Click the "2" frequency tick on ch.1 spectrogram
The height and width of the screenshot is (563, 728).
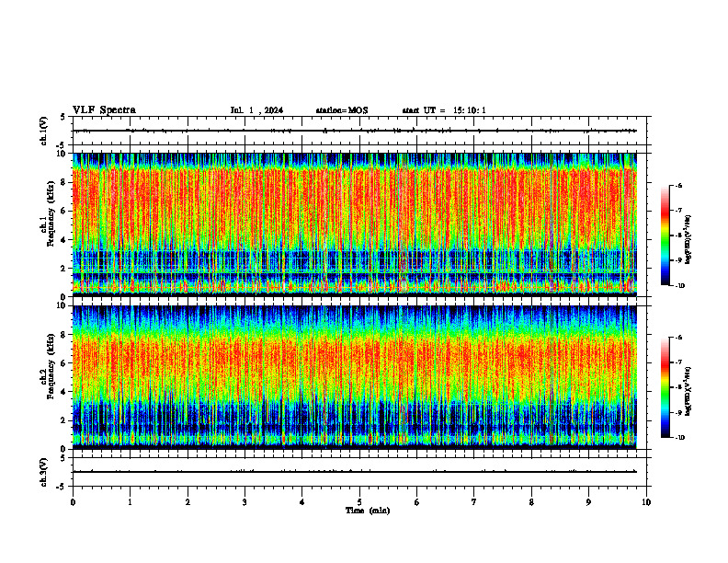(x=64, y=269)
